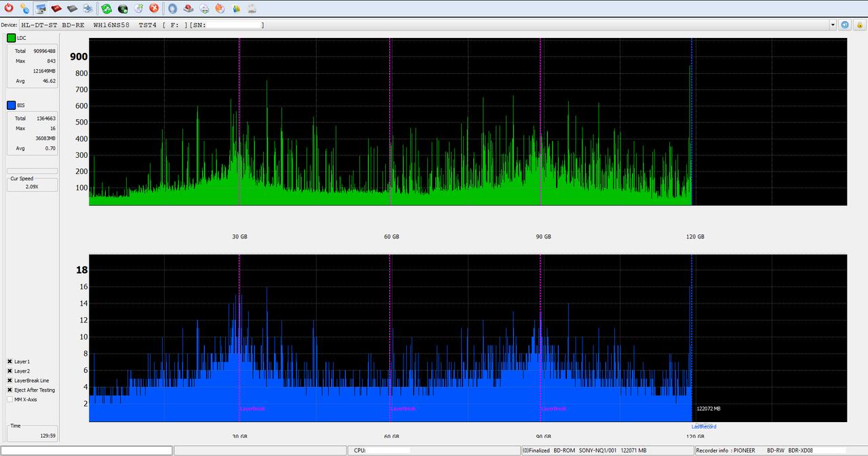Uncheck Eject After Testing
This screenshot has width=868, height=456.
tap(9, 390)
